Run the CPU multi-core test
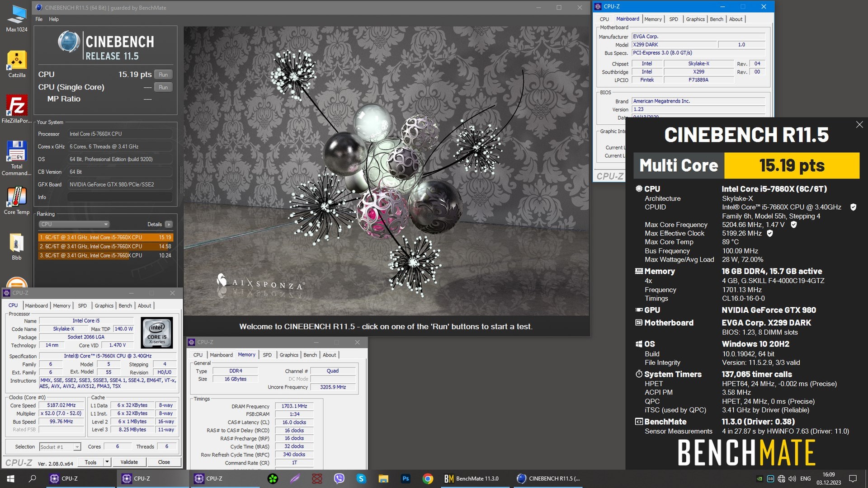This screenshot has height=488, width=868. click(163, 75)
